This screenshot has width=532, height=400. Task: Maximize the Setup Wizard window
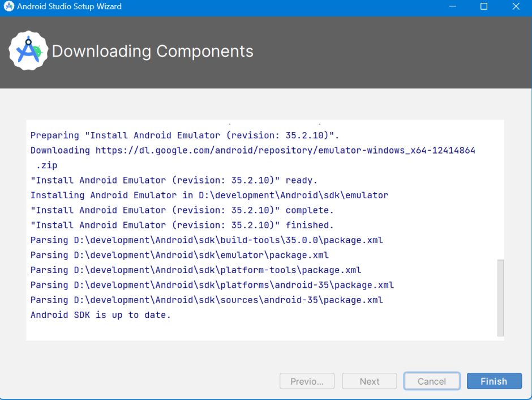(x=484, y=6)
